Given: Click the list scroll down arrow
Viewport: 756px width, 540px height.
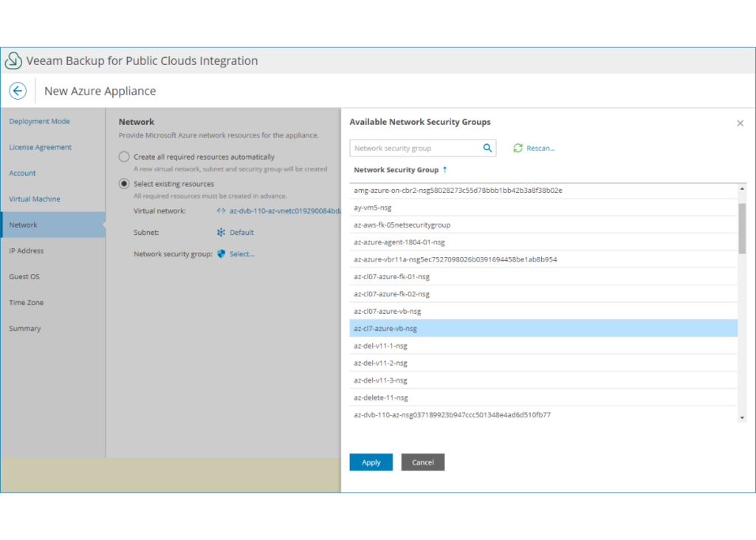Looking at the screenshot, I should pos(742,418).
